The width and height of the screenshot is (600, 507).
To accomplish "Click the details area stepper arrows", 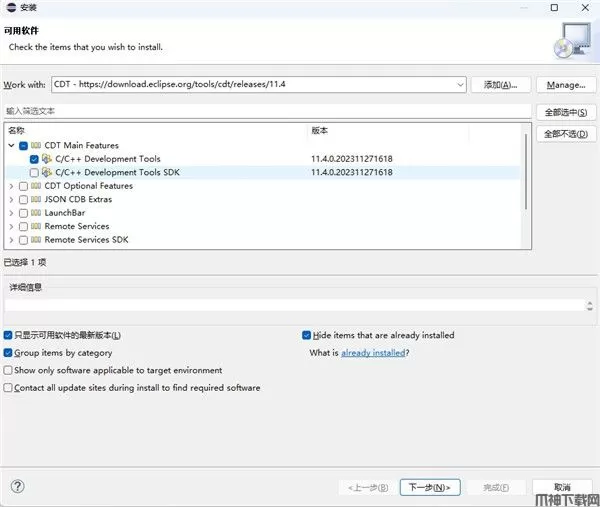I will (x=590, y=305).
